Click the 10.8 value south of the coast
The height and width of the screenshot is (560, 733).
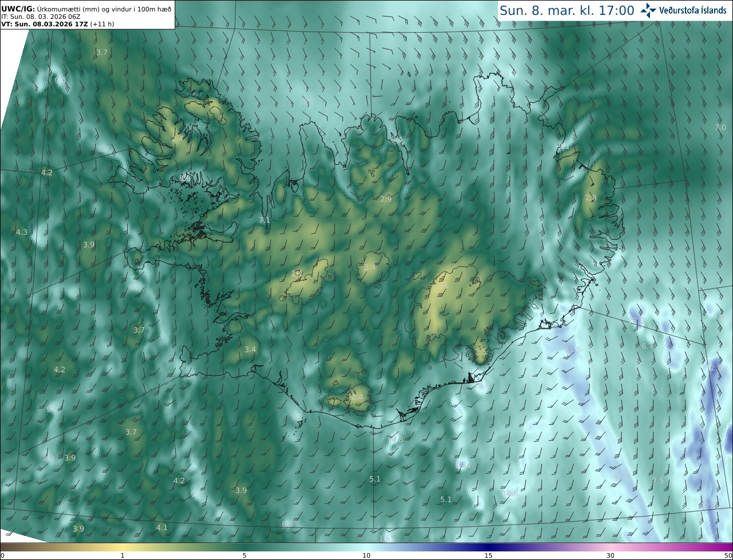coord(396,439)
